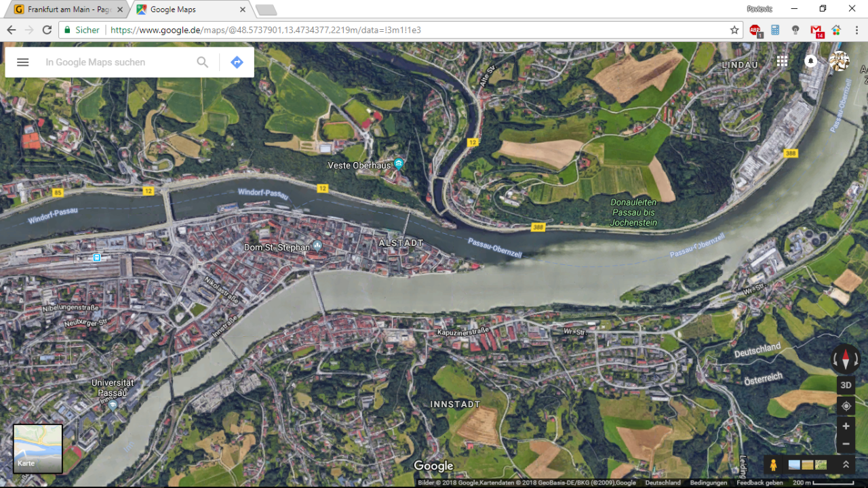
Task: Switch to the Frankfurt am Main tab
Action: click(x=64, y=9)
